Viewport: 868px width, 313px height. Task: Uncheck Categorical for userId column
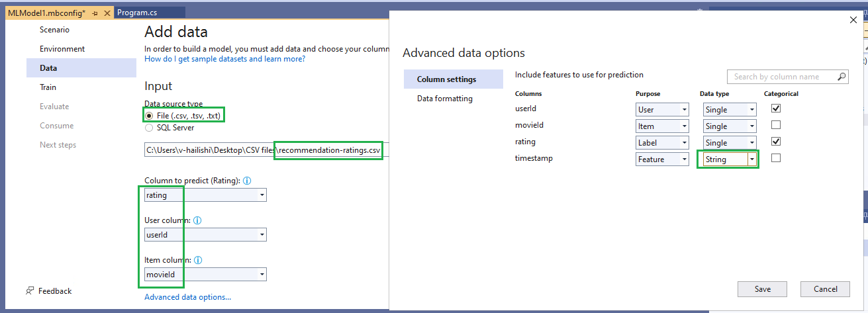coord(776,109)
